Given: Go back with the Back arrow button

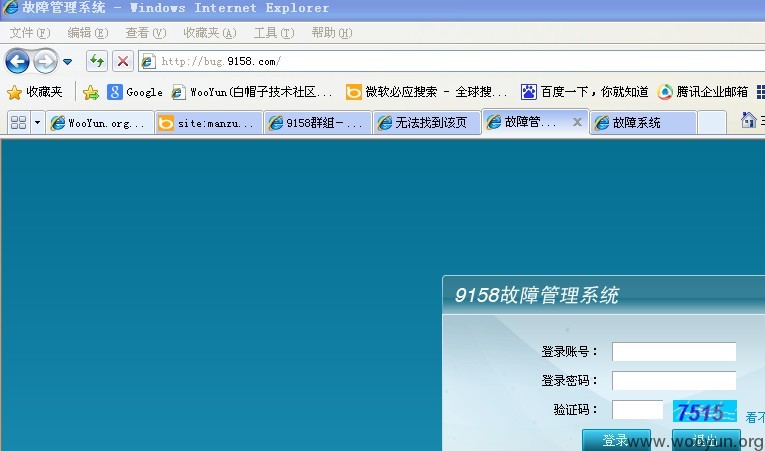Looking at the screenshot, I should coord(17,62).
